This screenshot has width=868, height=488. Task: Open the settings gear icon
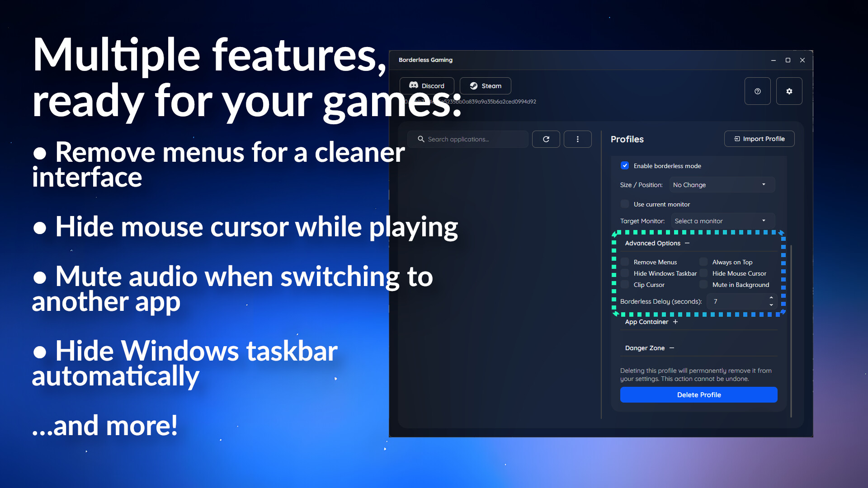click(x=789, y=91)
